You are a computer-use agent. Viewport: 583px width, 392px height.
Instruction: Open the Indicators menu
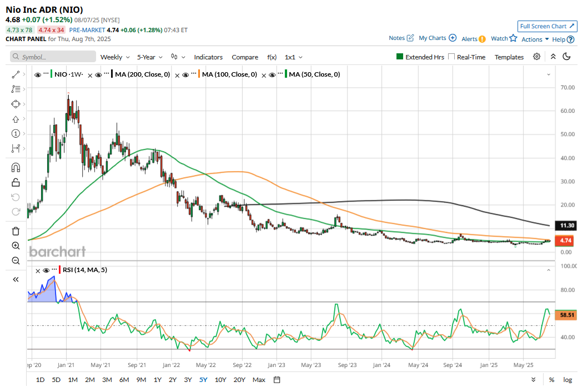click(x=208, y=57)
